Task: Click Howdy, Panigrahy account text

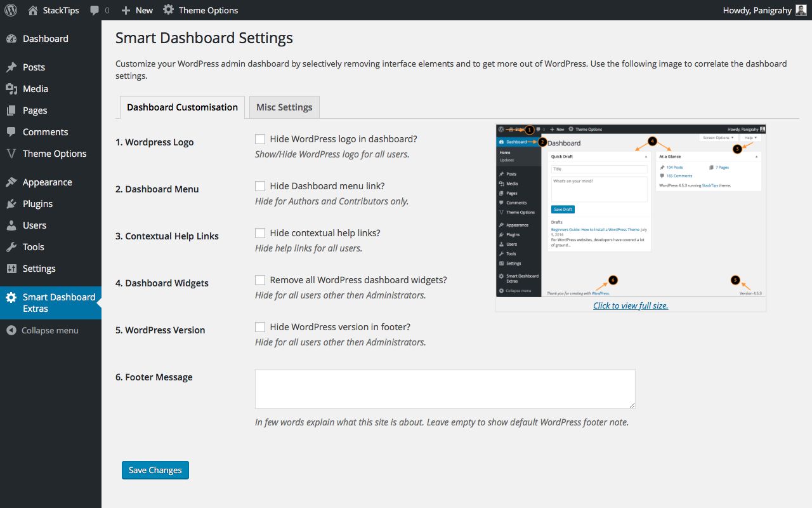Action: point(757,10)
